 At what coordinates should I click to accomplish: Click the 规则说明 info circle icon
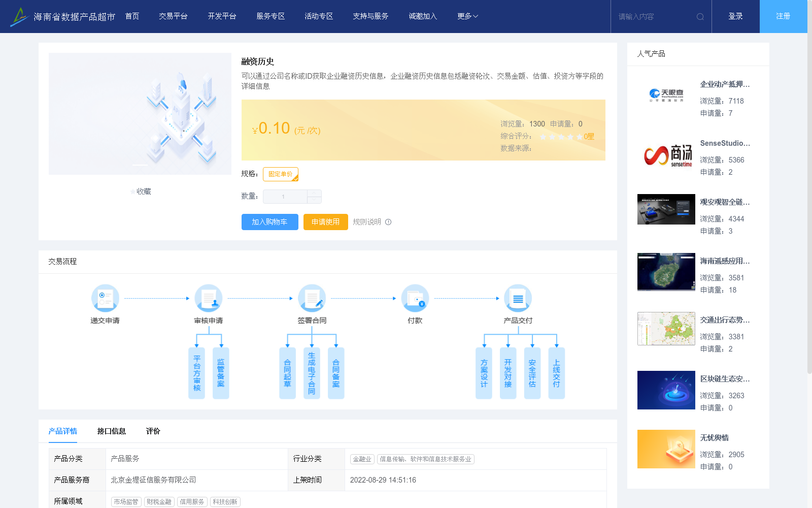tap(388, 222)
